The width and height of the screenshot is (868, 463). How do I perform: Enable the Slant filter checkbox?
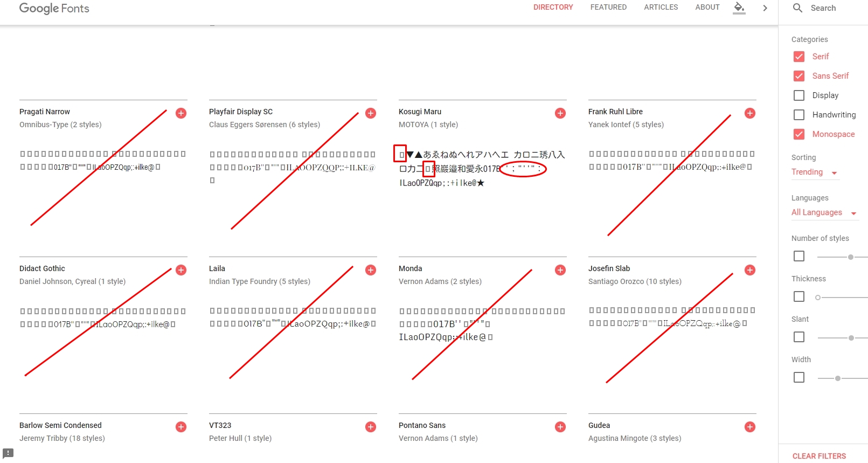[799, 337]
